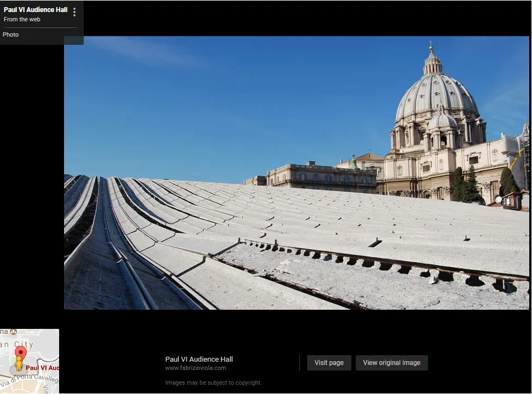The image size is (532, 394).
Task: Open the map thumbnail preview
Action: coord(30,361)
